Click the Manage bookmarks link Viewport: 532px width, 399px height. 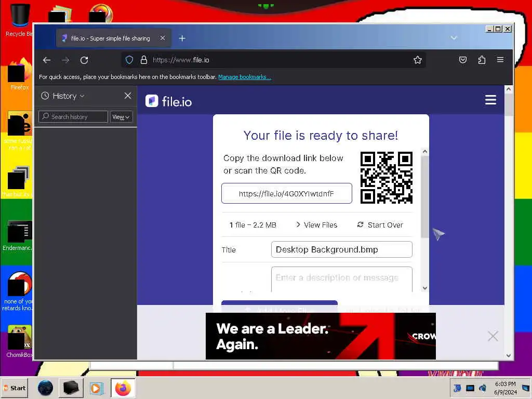click(245, 77)
